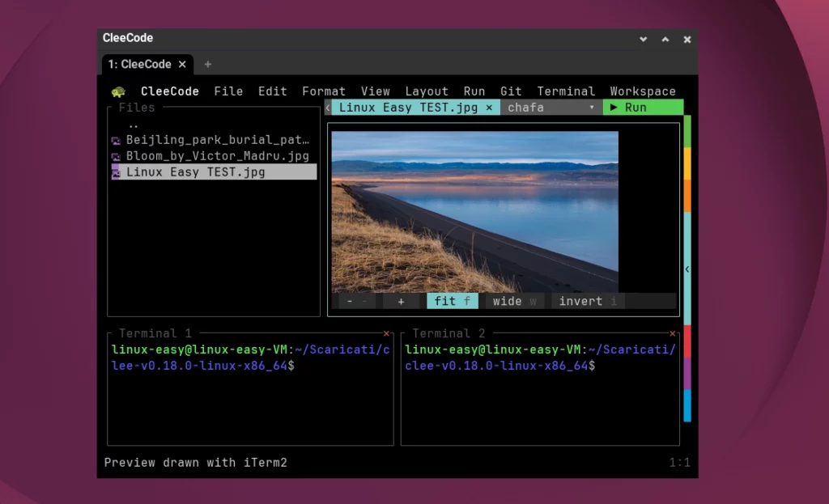Focus the Terminal 1 prompt
The width and height of the screenshot is (829, 504).
point(250,358)
